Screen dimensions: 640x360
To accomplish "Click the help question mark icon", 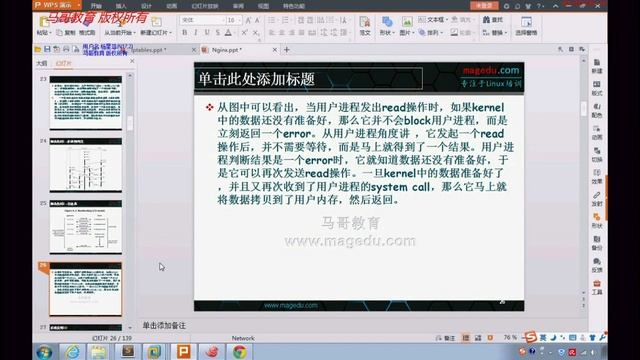I will coord(539,6).
